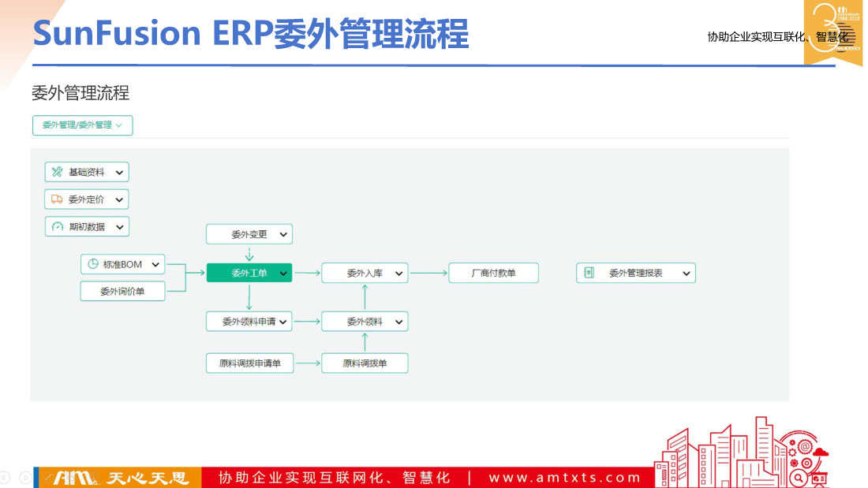Open the 原料调拨单 node
This screenshot has height=488, width=868.
point(365,363)
